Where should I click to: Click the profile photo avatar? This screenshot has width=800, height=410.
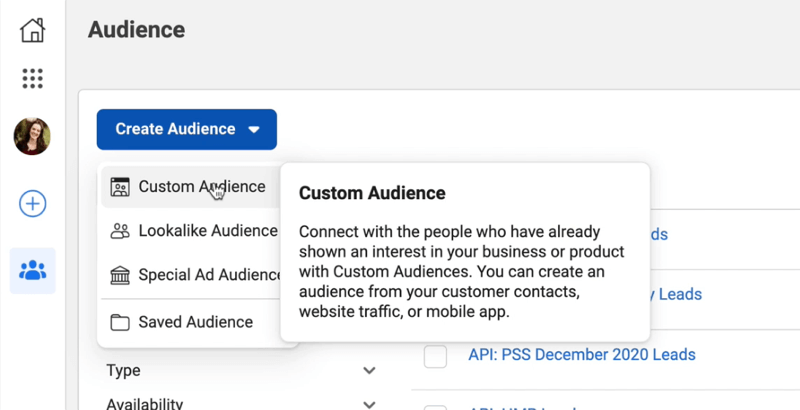32,136
